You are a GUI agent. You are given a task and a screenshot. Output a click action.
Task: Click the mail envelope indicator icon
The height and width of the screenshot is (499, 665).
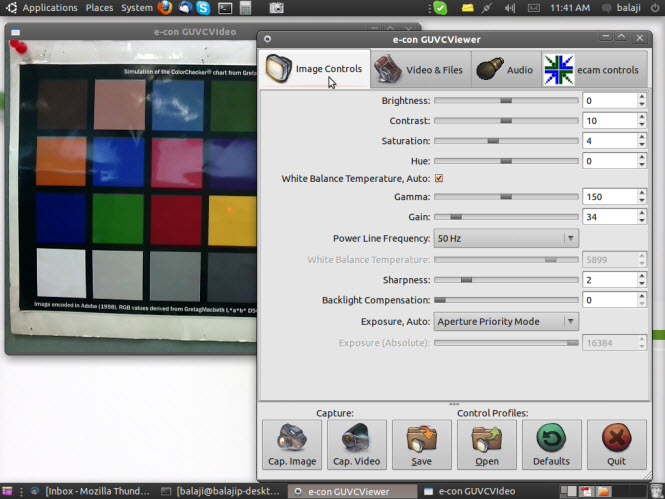[x=534, y=8]
